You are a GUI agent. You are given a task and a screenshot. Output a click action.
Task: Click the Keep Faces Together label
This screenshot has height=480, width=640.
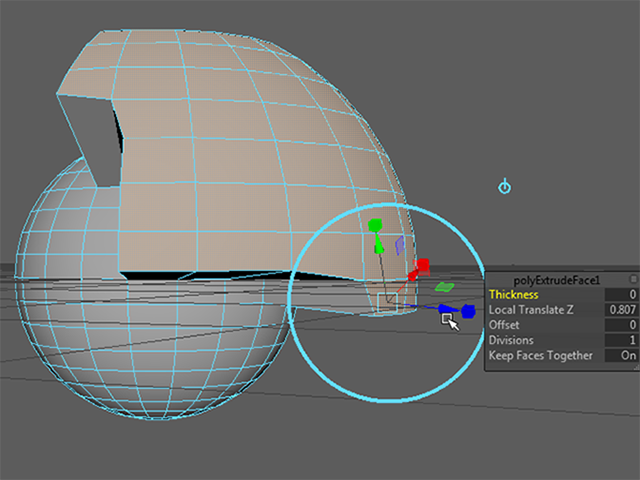pyautogui.click(x=540, y=356)
